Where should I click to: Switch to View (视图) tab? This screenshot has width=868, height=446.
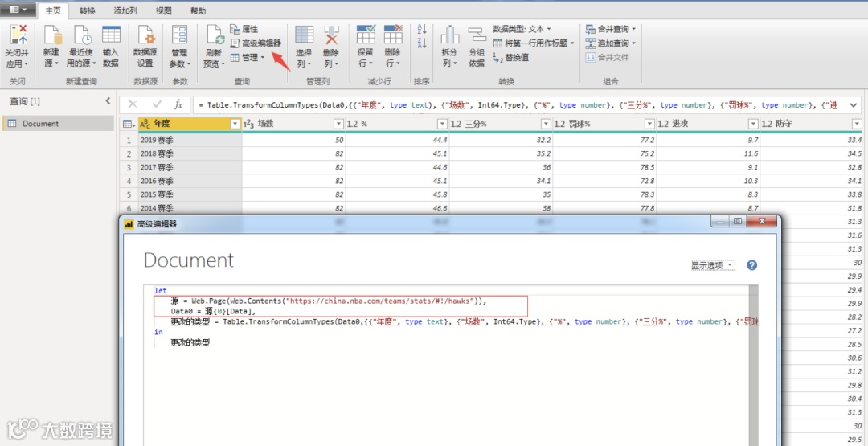164,10
